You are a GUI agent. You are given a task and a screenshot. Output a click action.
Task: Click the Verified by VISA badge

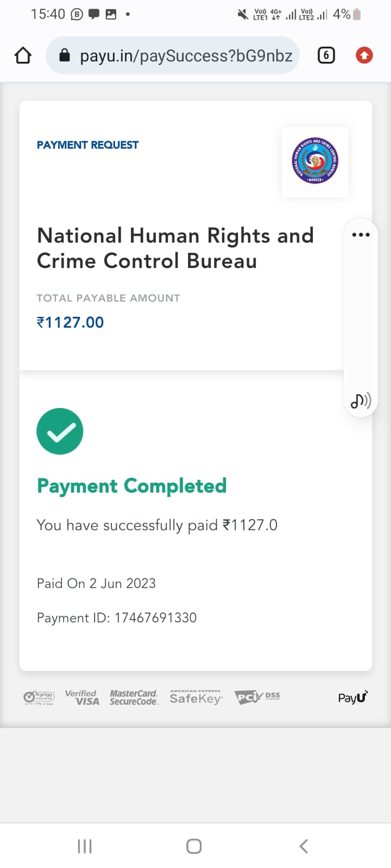click(x=82, y=697)
